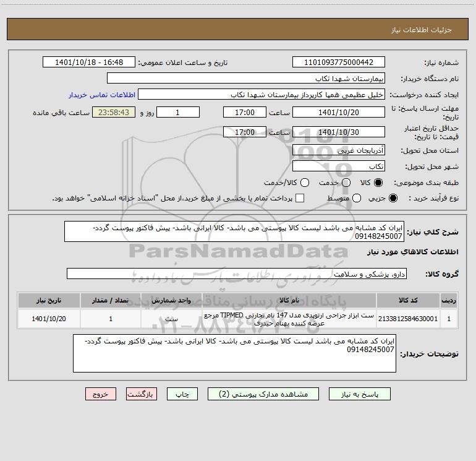This screenshot has width=476, height=461.
Task: Click the delivery city field تکاب
Action: pyautogui.click(x=339, y=166)
